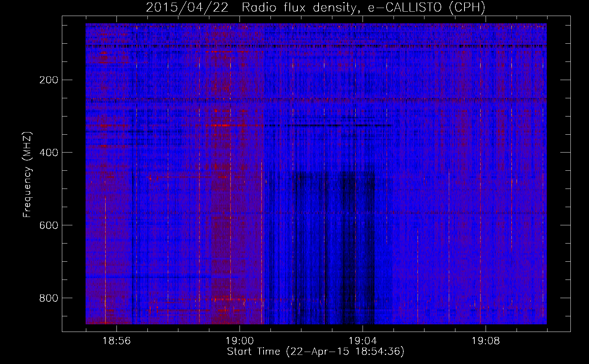
Task: Click the 200 frequency tick label
Action: 48,80
